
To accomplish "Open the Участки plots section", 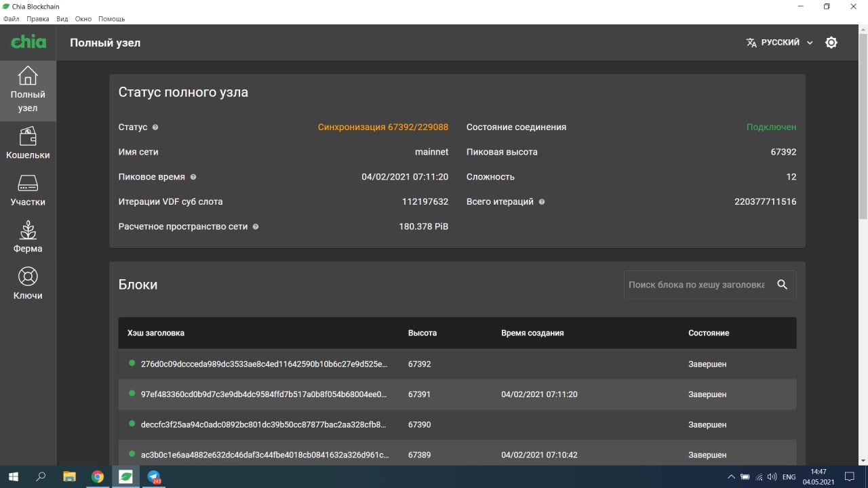I will [28, 190].
